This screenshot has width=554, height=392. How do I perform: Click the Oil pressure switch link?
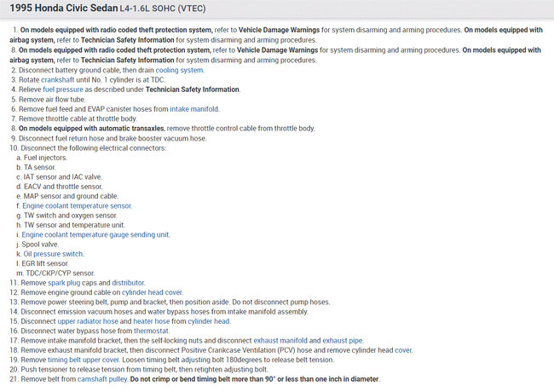[53, 253]
